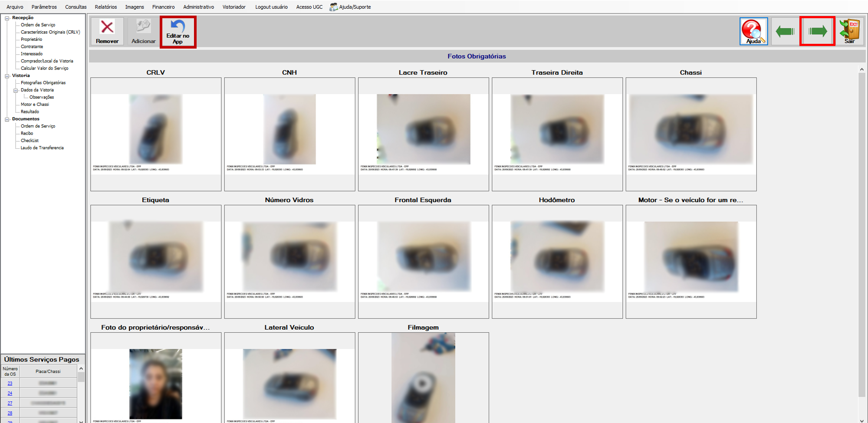
Task: Collapse the Documentos tree node
Action: point(7,119)
